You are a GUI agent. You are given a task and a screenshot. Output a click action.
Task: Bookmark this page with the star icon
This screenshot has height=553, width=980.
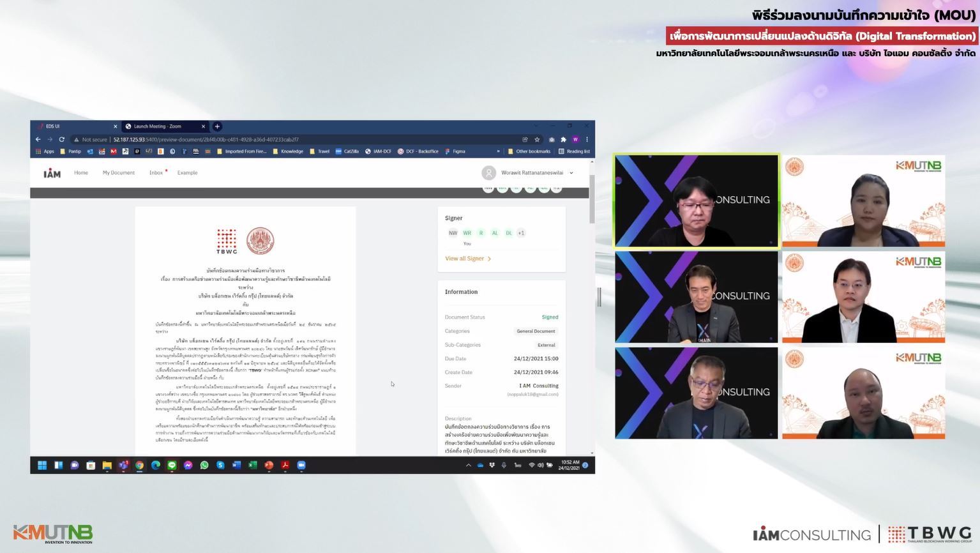(x=537, y=139)
